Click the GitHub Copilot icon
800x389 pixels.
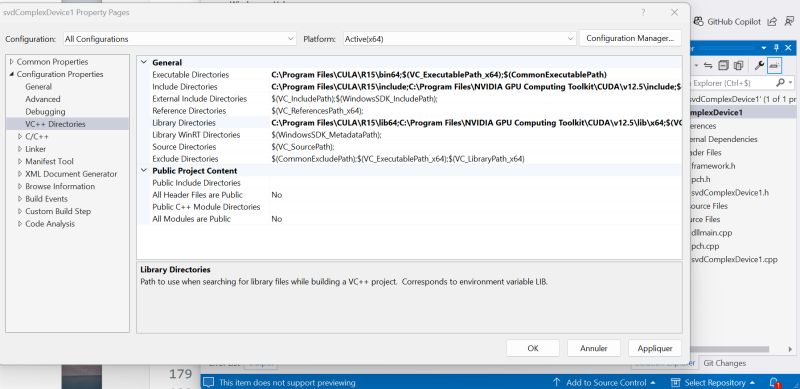click(699, 21)
